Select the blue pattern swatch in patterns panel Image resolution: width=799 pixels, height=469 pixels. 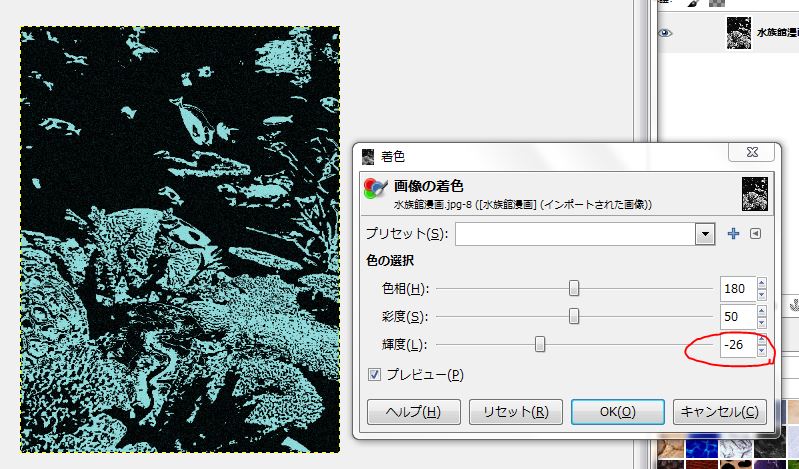(701, 447)
